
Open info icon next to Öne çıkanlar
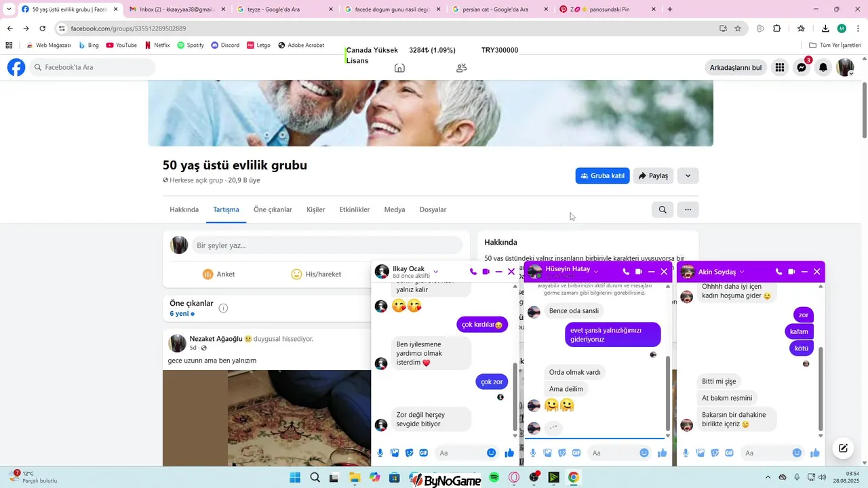(x=223, y=308)
